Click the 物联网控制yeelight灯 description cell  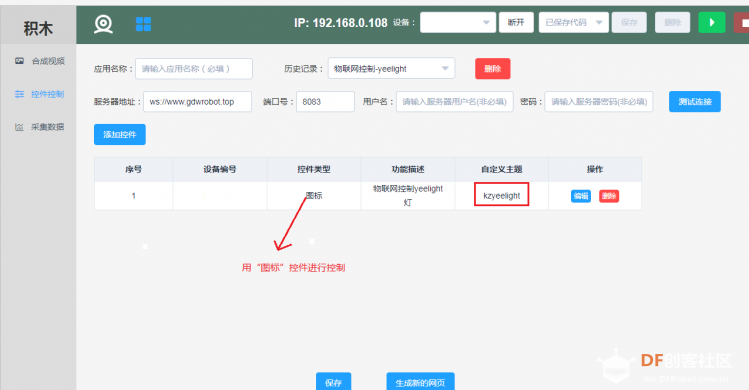tap(407, 195)
